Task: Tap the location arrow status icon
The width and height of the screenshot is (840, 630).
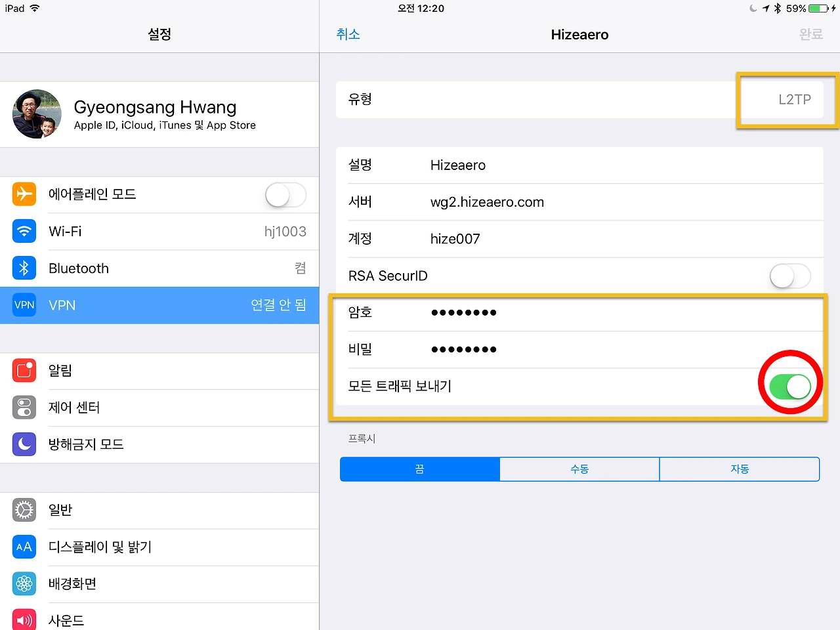Action: coord(766,9)
